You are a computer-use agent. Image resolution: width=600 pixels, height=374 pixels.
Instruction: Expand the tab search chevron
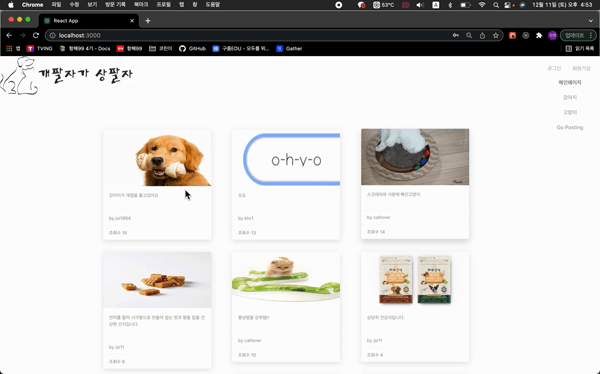click(591, 21)
